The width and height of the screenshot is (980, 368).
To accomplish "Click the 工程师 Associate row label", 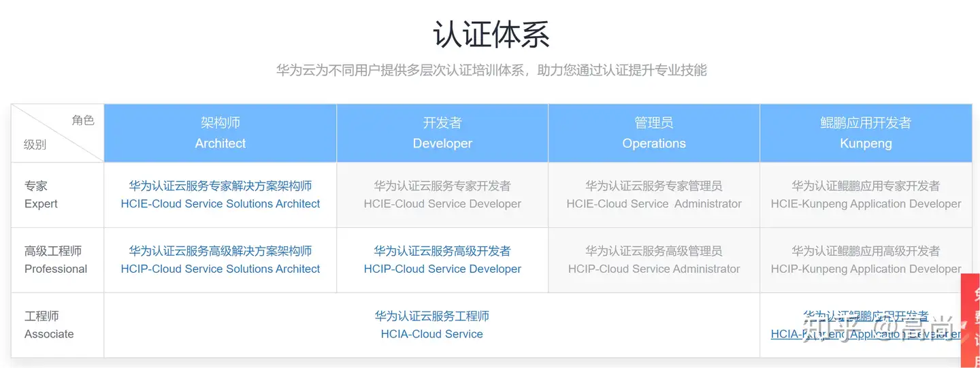I will click(x=49, y=325).
